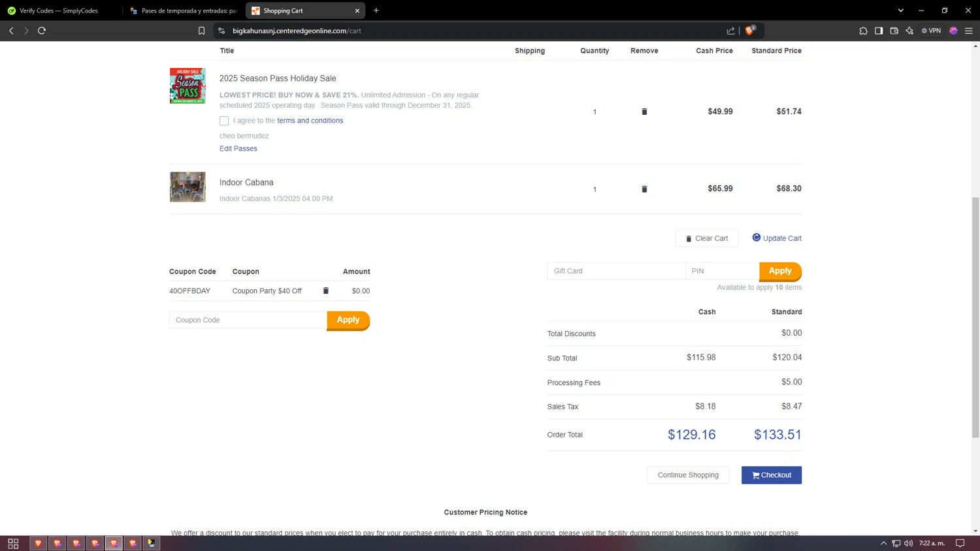This screenshot has height=551, width=980.
Task: Click the 40OFFBDAY coupon code text
Action: (189, 291)
